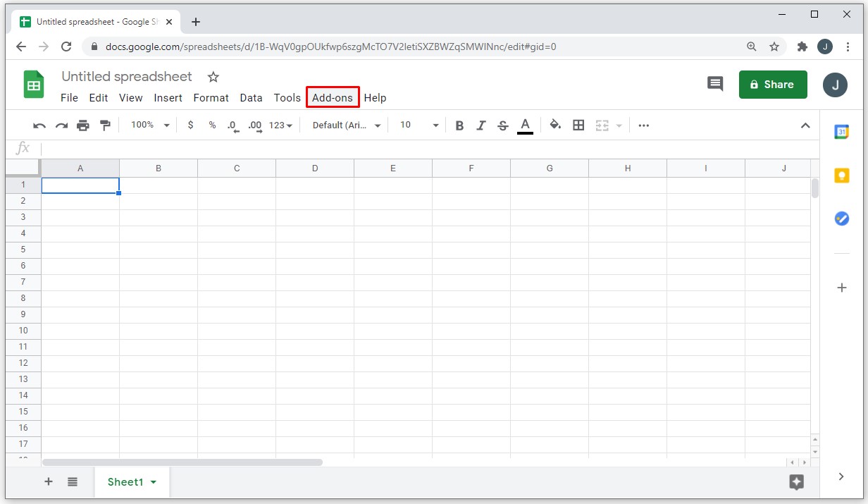
Task: Select the paint format roller icon
Action: 105,125
